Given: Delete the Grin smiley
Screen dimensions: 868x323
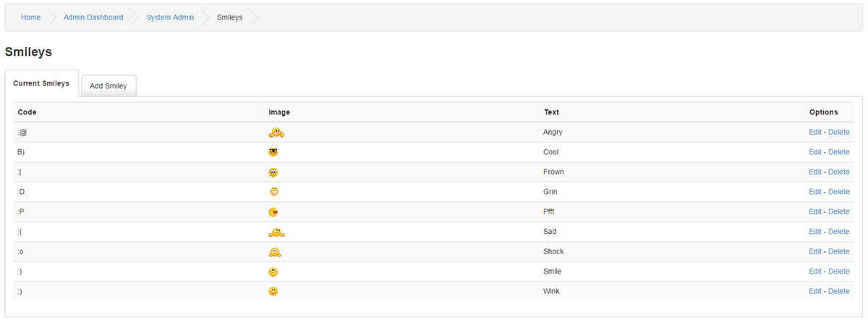Looking at the screenshot, I should pyautogui.click(x=839, y=192).
